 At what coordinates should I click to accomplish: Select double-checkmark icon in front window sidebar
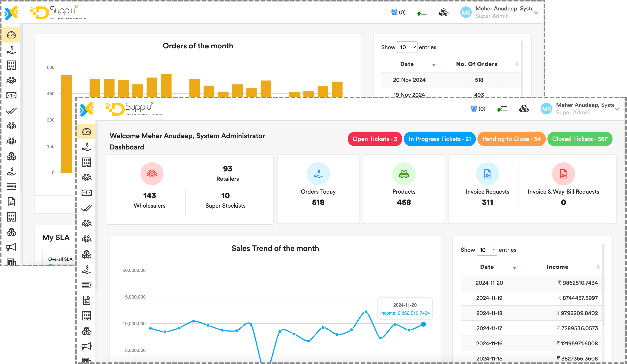pyautogui.click(x=87, y=208)
